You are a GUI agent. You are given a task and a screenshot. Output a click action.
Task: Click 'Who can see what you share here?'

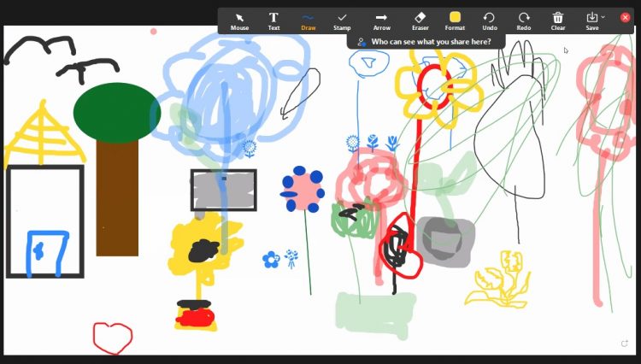point(431,42)
